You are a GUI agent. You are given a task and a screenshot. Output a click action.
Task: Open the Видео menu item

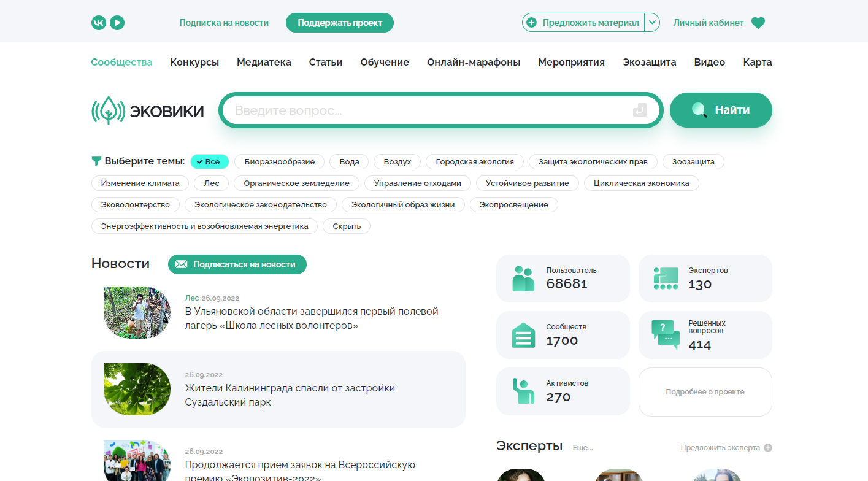coord(710,62)
